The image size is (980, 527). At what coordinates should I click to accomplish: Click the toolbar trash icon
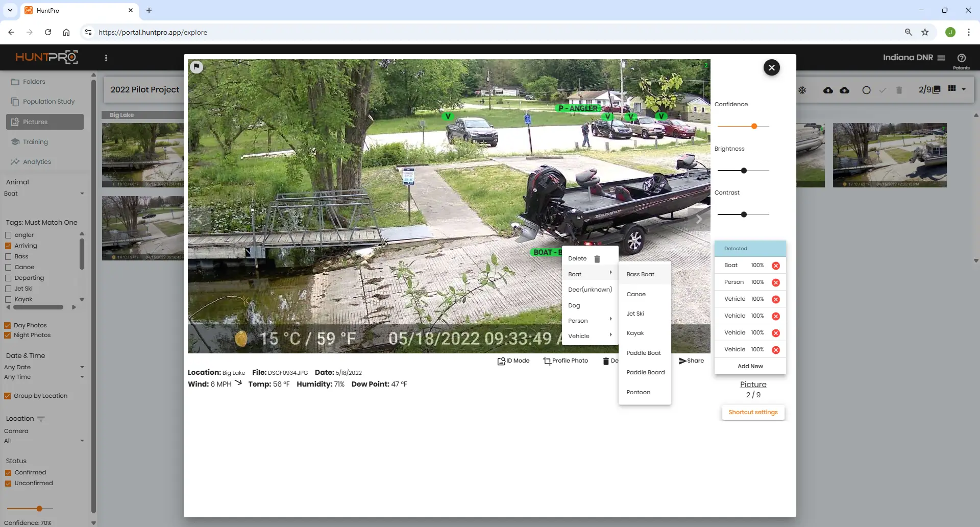pos(899,90)
